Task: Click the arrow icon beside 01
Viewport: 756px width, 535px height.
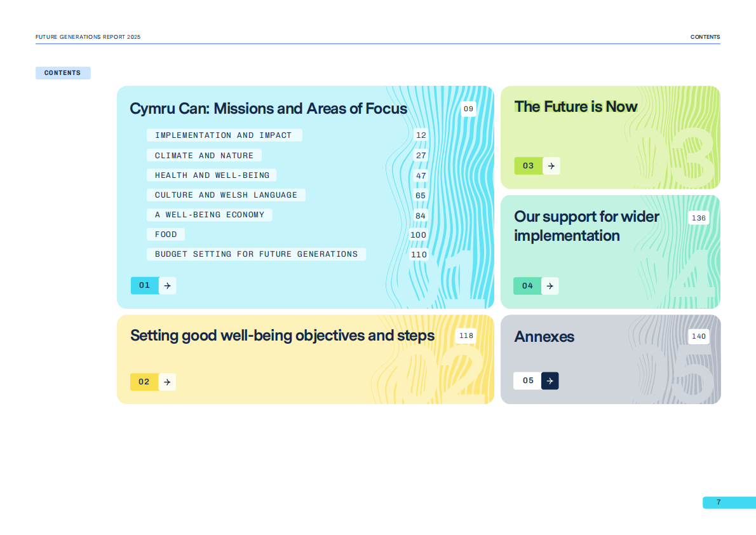Action: tap(167, 286)
